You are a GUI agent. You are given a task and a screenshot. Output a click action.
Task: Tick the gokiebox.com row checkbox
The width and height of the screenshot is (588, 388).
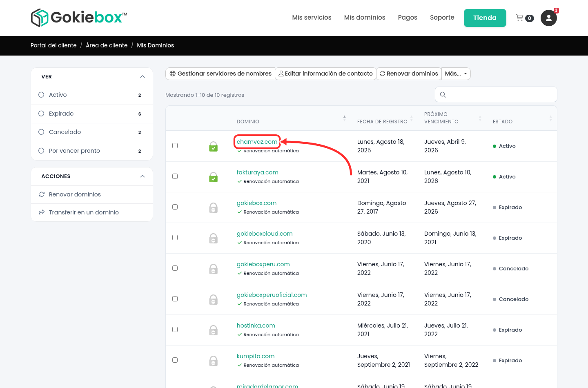[x=175, y=207]
